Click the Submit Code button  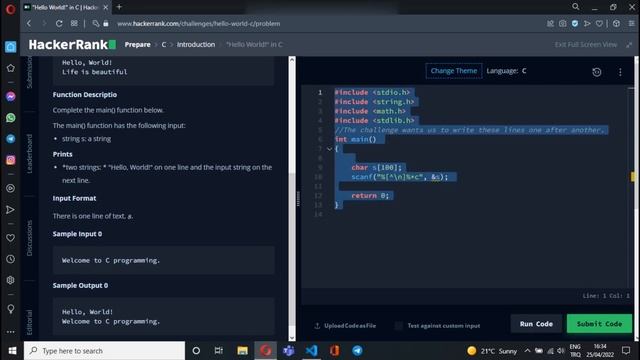point(599,324)
